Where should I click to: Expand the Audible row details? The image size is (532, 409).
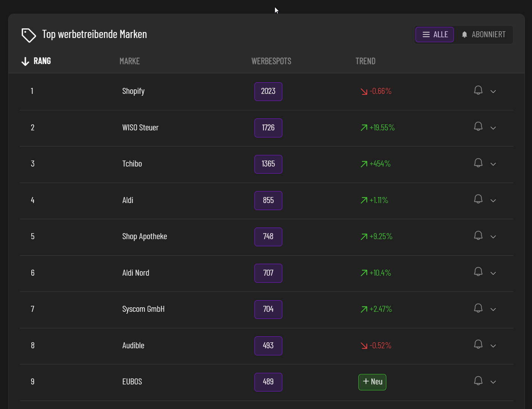pos(493,346)
